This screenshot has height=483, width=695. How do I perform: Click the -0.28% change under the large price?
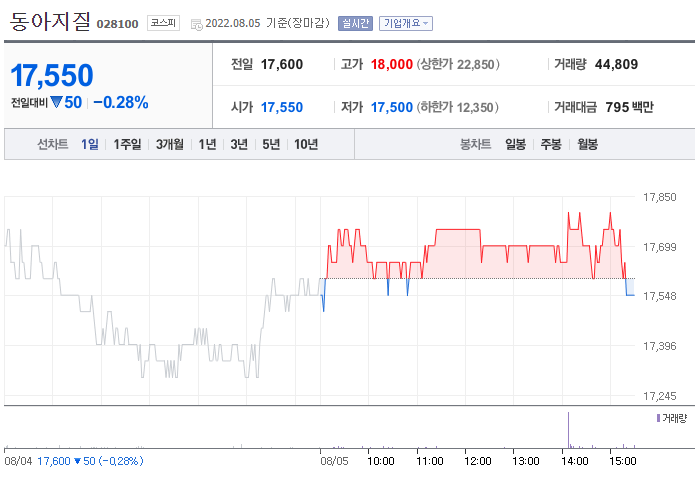(x=121, y=102)
